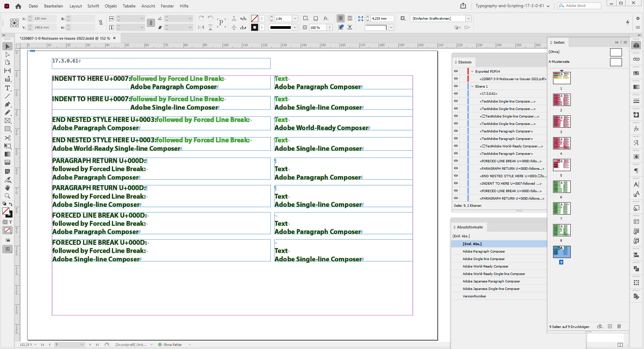The image size is (644, 349).
Task: Open the Seiten panel menu
Action: pyautogui.click(x=625, y=42)
